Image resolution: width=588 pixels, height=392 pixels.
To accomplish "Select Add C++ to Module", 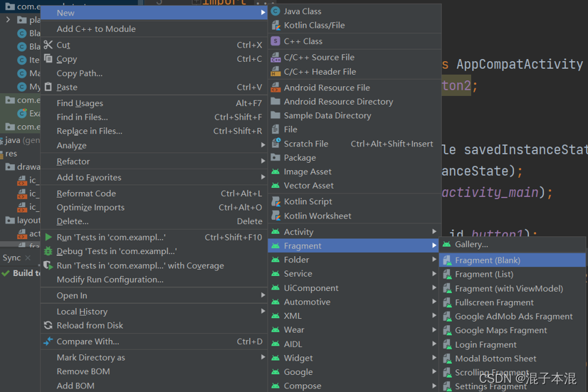I will [154, 29].
